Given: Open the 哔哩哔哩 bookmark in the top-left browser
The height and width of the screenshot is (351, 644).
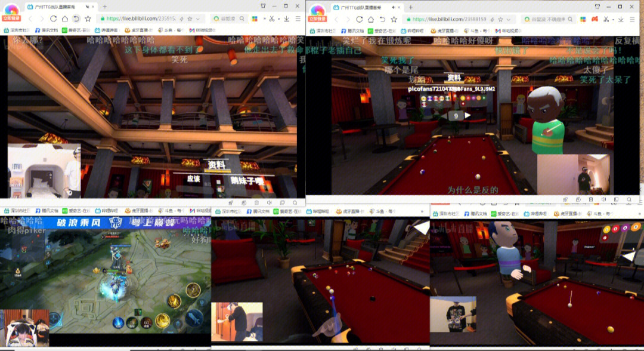Looking at the screenshot, I should pyautogui.click(x=106, y=30).
